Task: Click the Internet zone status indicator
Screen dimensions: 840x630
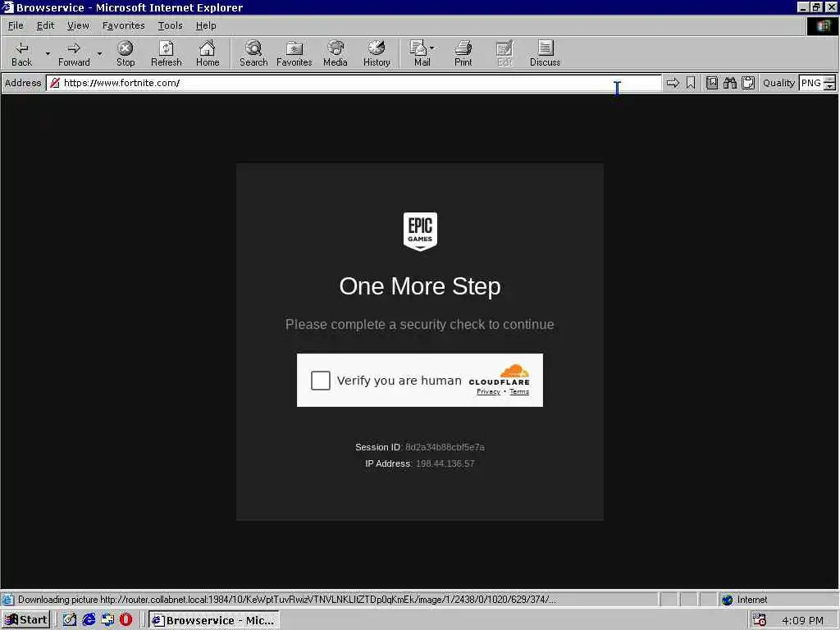Action: (743, 600)
